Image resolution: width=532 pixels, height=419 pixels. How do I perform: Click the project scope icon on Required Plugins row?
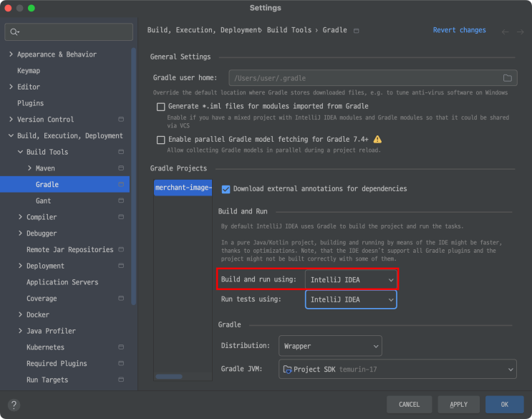coord(121,363)
